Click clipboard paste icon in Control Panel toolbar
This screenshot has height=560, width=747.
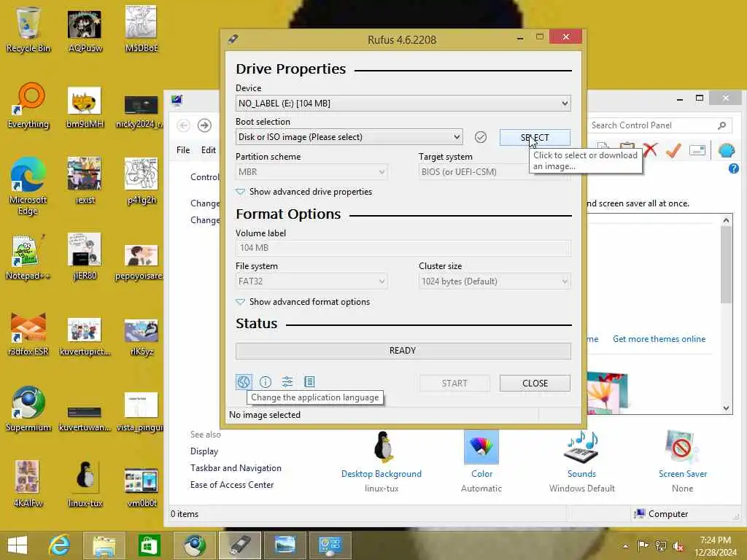tap(627, 145)
